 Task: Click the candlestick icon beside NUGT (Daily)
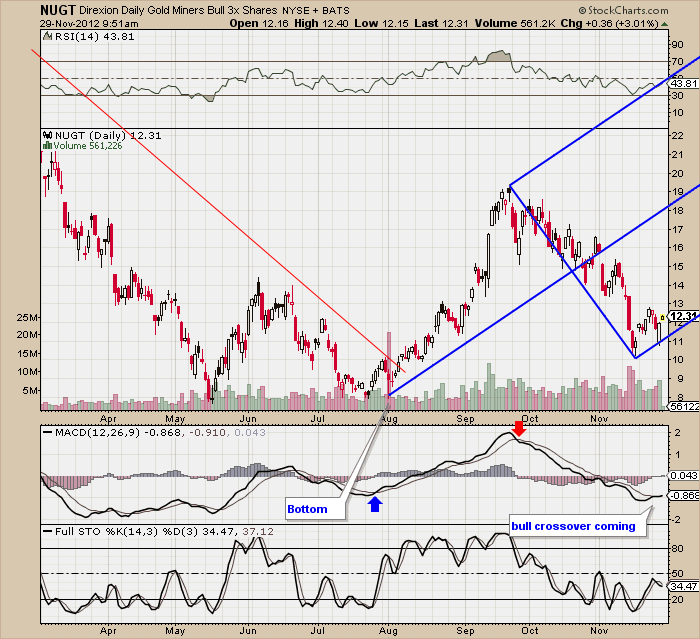(47, 135)
